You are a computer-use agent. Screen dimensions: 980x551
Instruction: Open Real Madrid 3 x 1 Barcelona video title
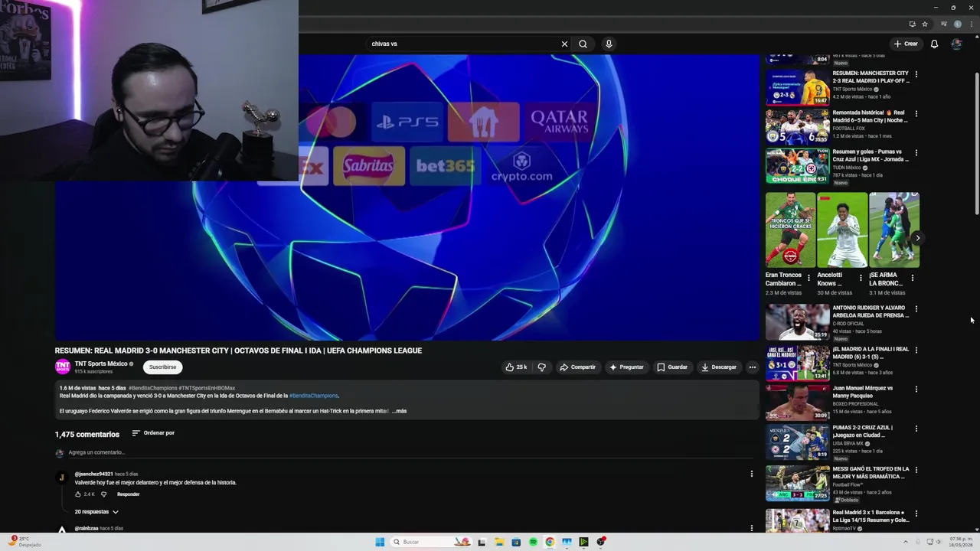point(871,517)
